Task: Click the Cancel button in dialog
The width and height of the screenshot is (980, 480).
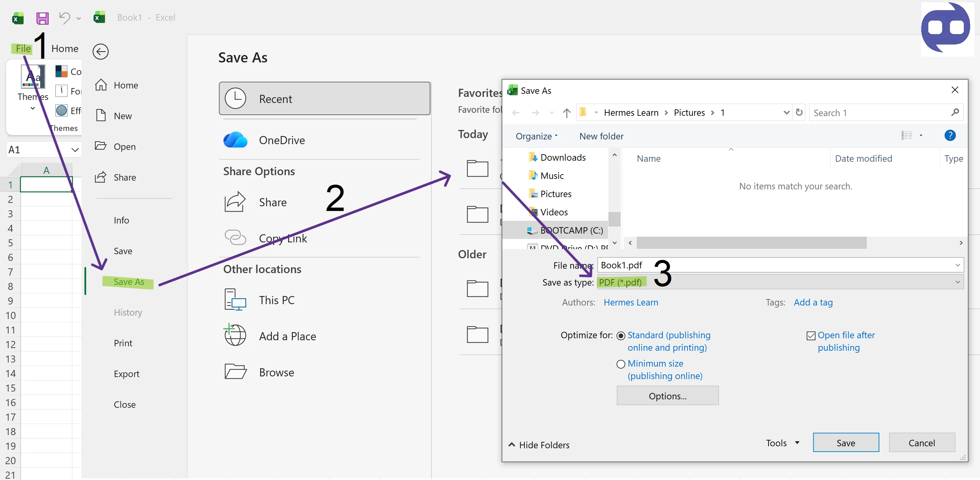Action: [x=922, y=443]
